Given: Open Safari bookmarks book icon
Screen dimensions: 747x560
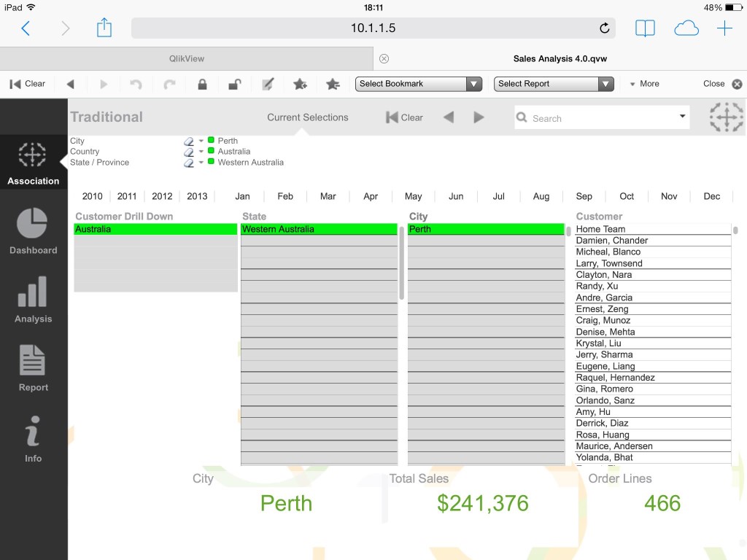Looking at the screenshot, I should [645, 28].
